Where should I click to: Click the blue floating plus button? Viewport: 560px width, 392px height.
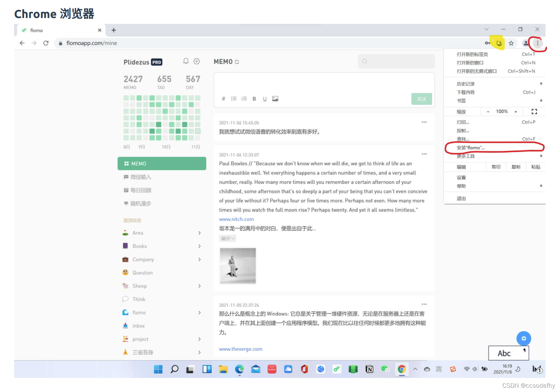[524, 338]
